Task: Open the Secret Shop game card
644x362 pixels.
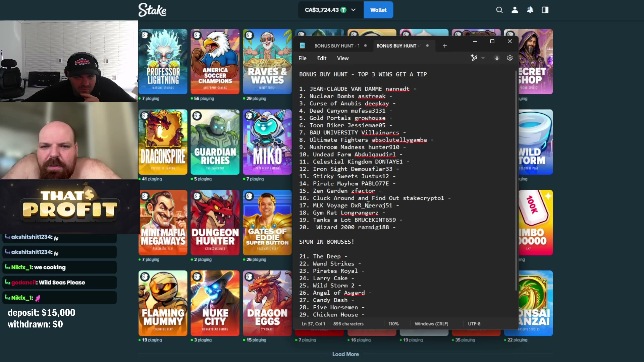Action: coord(536,61)
